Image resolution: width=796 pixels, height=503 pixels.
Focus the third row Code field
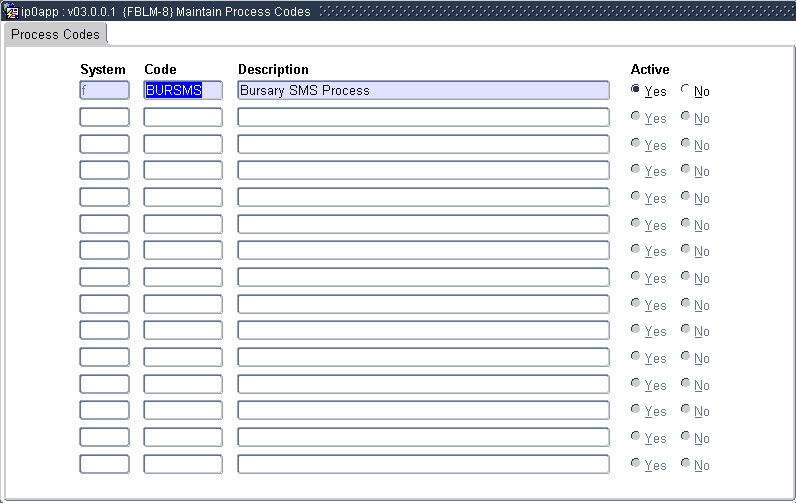pyautogui.click(x=182, y=144)
